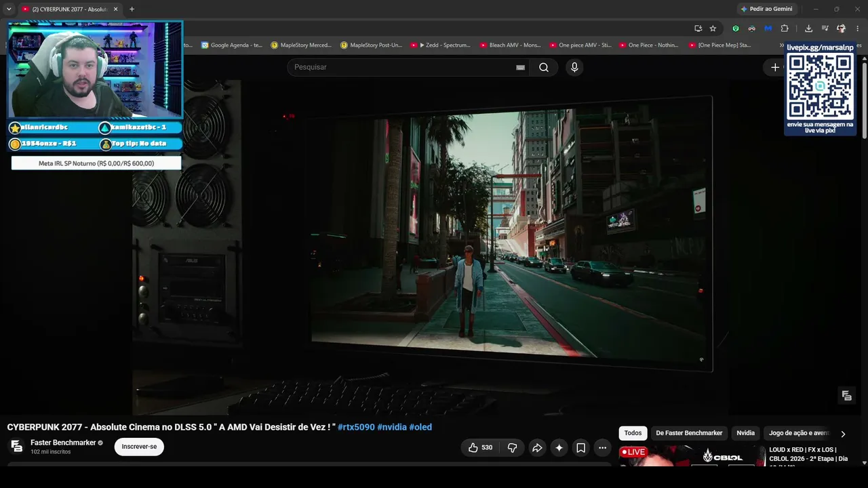
Task: Open the #rtx5090 hashtag link
Action: click(356, 427)
